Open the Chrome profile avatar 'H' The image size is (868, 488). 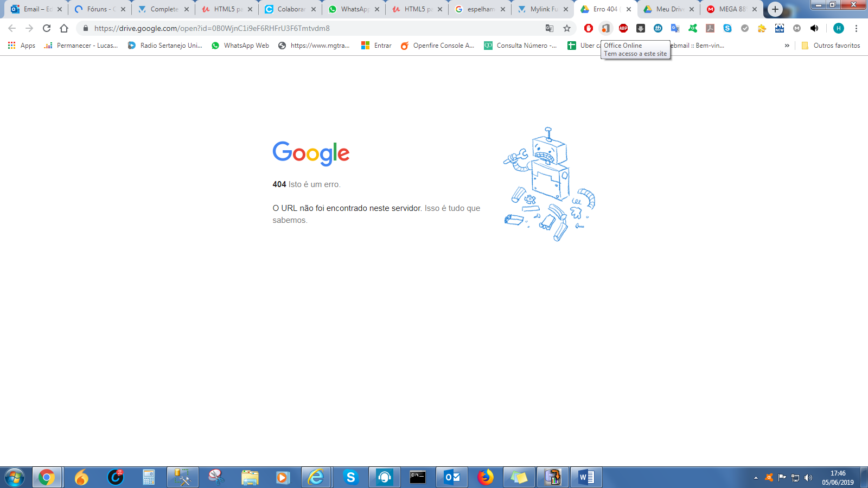tap(839, 28)
